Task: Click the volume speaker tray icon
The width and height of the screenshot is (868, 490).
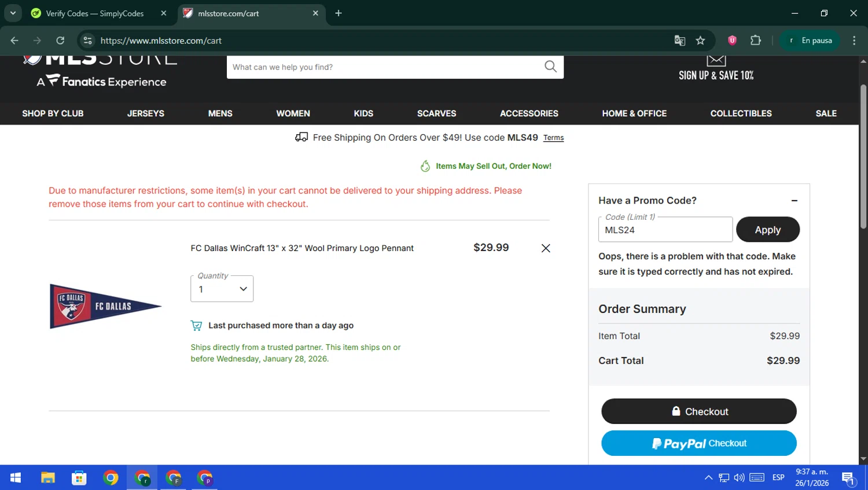Action: (739, 478)
